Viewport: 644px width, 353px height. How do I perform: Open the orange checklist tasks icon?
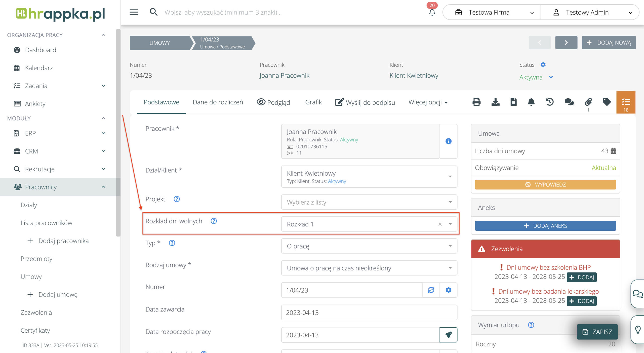click(626, 102)
